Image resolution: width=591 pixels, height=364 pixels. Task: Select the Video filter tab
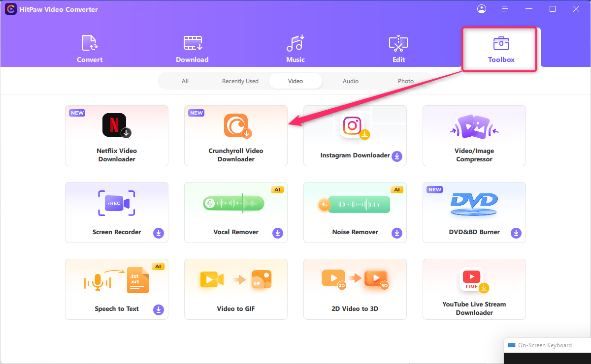pyautogui.click(x=295, y=81)
